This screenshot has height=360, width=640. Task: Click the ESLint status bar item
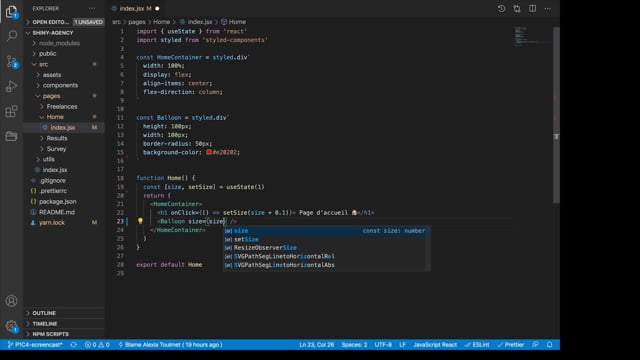(477, 345)
